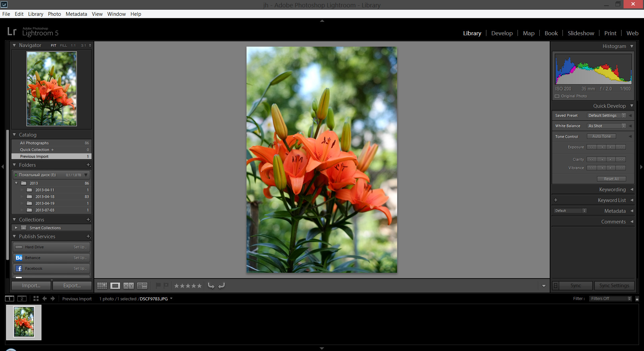Show grid from filmstrip grid icon
This screenshot has height=351, width=644.
pos(36,299)
